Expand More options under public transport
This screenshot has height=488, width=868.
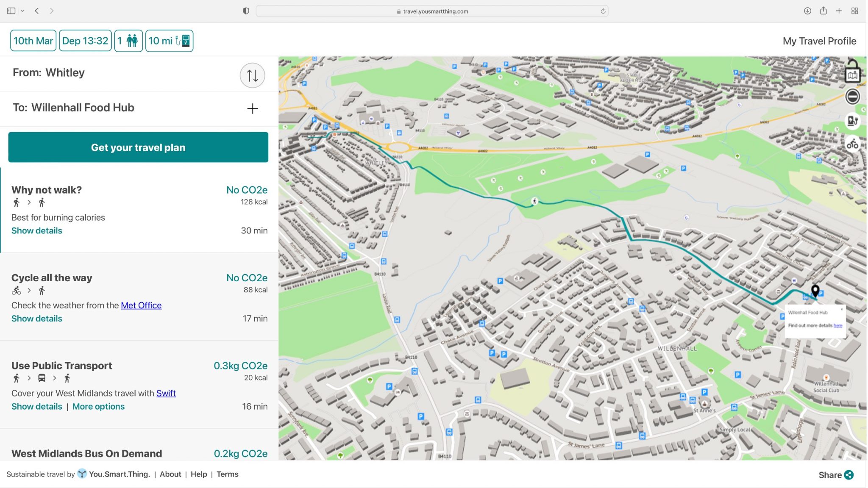coord(98,406)
